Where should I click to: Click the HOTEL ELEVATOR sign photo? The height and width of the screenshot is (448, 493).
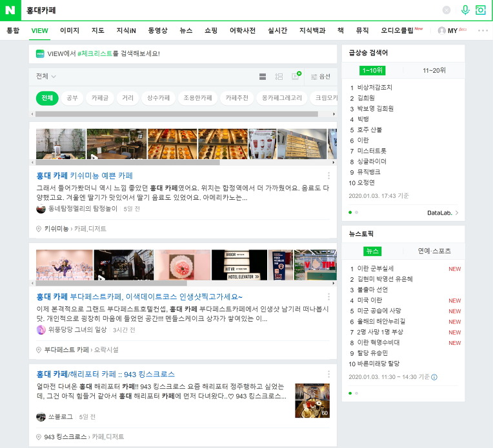coord(239,264)
